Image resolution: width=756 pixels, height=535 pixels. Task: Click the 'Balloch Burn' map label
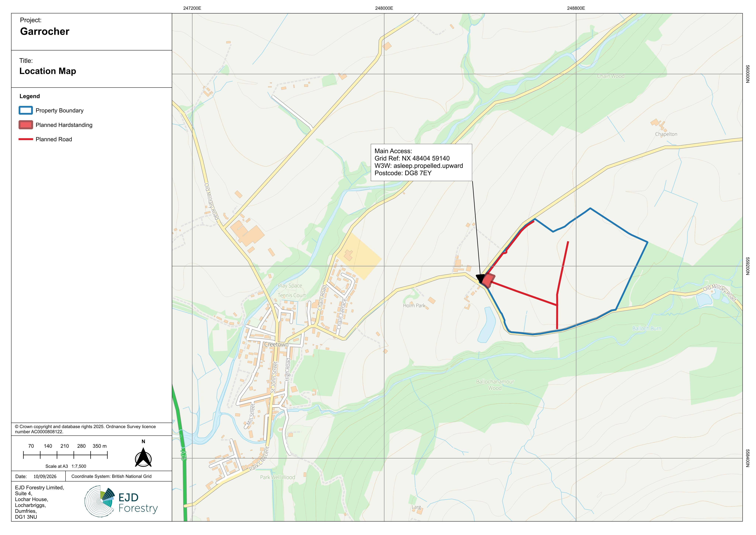[x=647, y=328]
